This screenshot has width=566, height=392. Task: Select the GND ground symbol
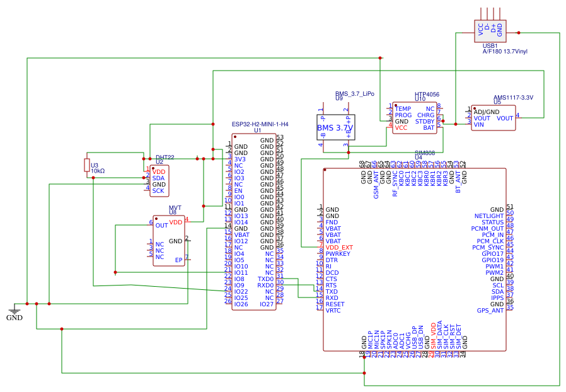(x=14, y=313)
